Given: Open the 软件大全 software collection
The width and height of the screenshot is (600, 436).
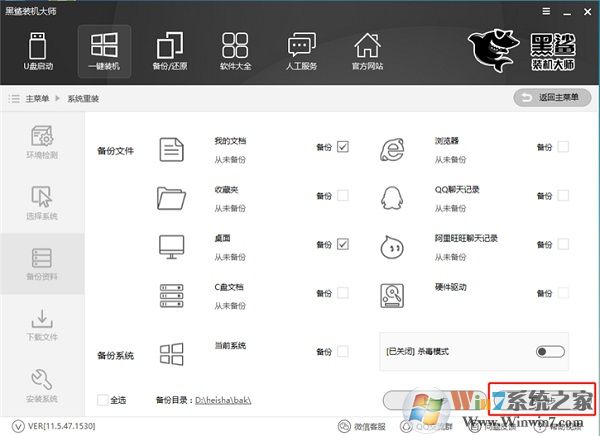Looking at the screenshot, I should click(235, 51).
